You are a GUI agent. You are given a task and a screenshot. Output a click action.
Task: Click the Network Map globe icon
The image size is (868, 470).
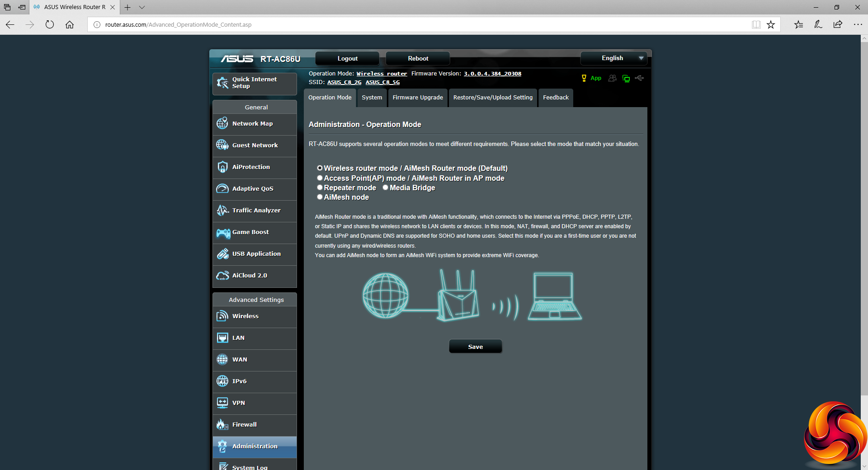coord(222,123)
